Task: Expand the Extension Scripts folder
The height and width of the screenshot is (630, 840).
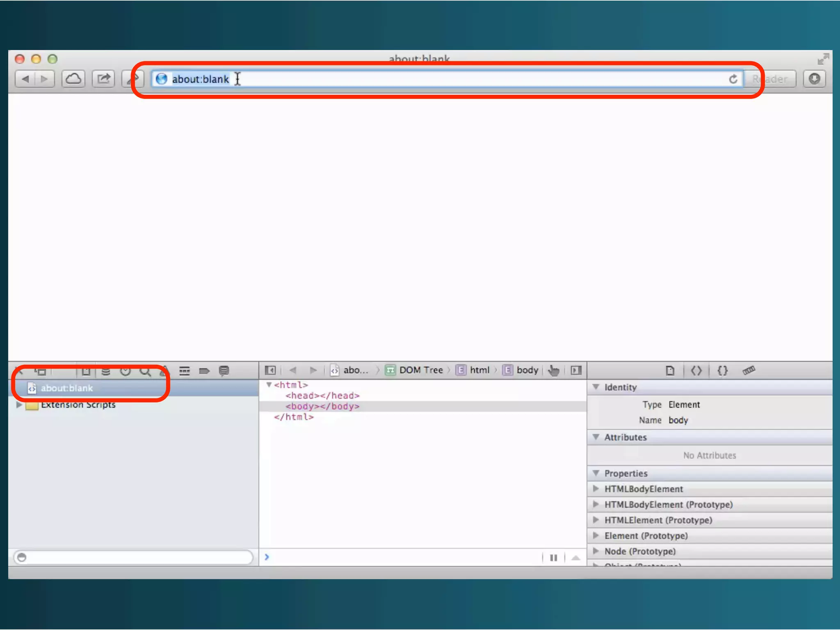Action: tap(19, 405)
